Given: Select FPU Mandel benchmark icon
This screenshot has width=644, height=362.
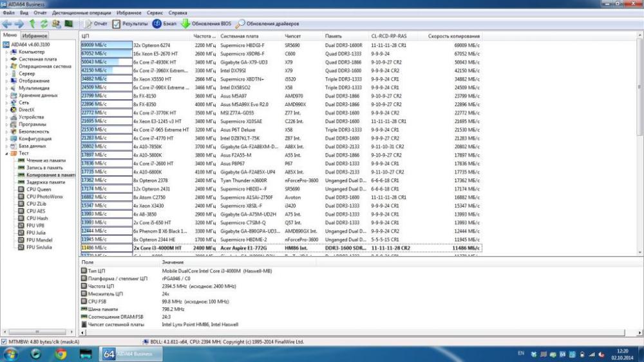Looking at the screenshot, I should coord(21,240).
